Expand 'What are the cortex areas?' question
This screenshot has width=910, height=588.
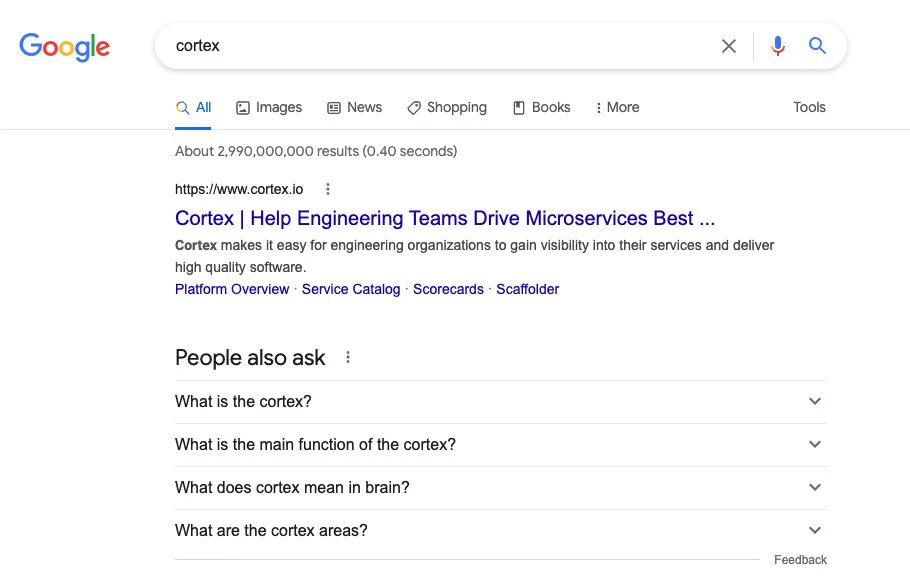tap(501, 531)
